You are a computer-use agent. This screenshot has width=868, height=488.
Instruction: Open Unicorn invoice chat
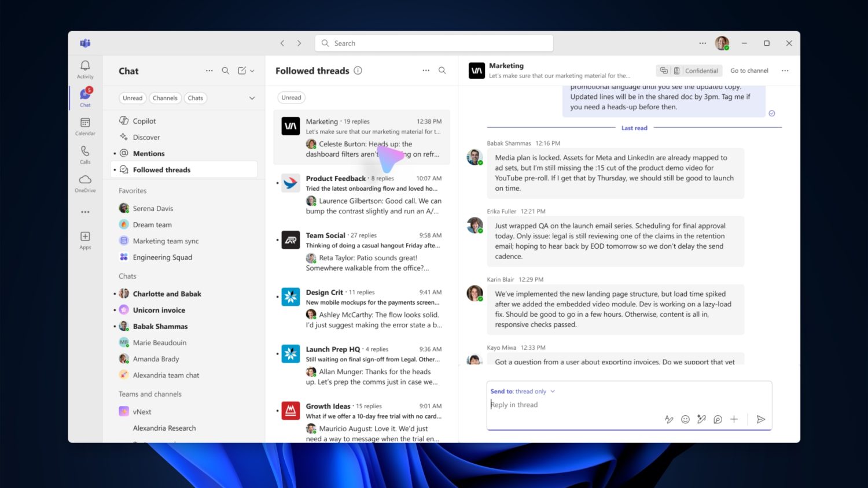[x=183, y=310]
